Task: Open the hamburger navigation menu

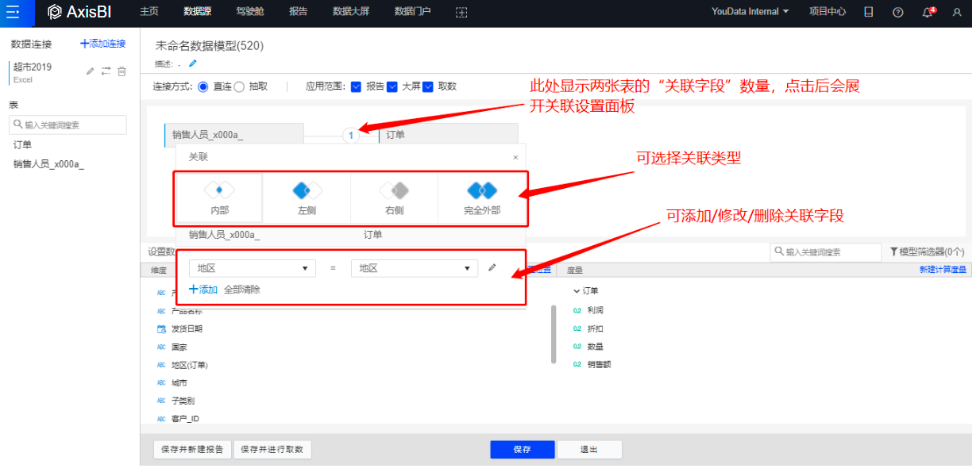Action: point(13,12)
